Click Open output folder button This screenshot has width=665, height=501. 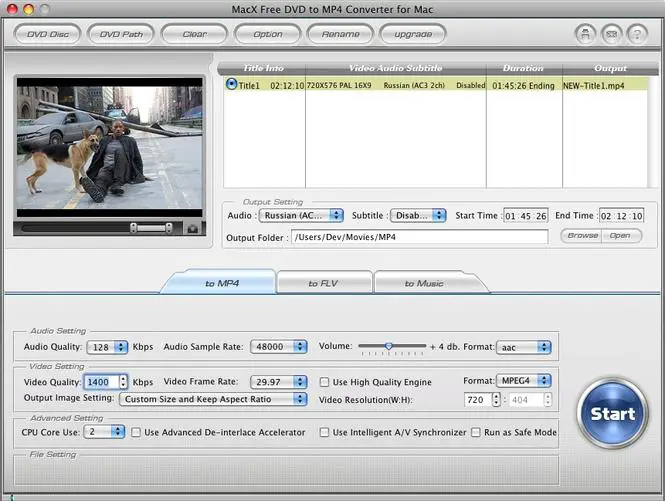pyautogui.click(x=621, y=235)
